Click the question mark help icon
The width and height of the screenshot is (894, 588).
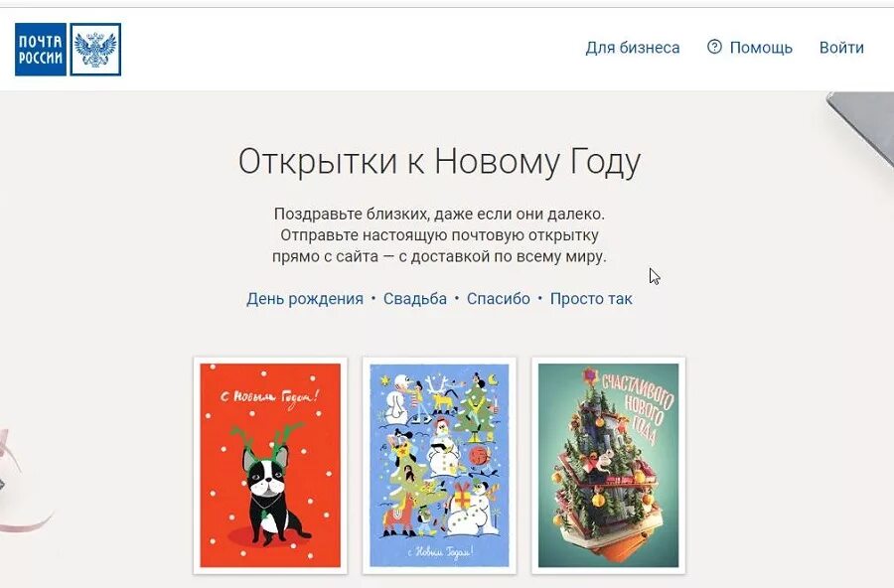click(x=714, y=47)
